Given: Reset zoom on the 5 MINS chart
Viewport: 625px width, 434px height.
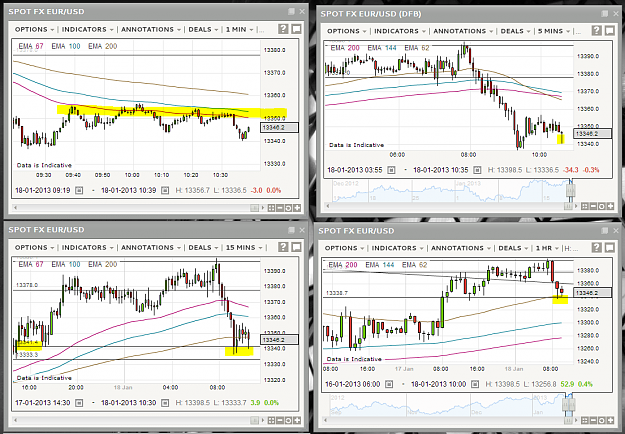Looking at the screenshot, I should (x=601, y=206).
